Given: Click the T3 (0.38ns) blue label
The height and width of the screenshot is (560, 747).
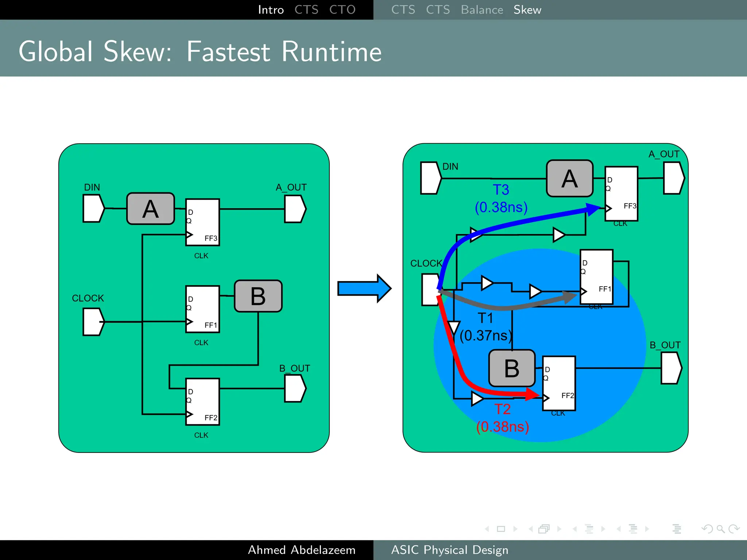Looking at the screenshot, I should 501,199.
